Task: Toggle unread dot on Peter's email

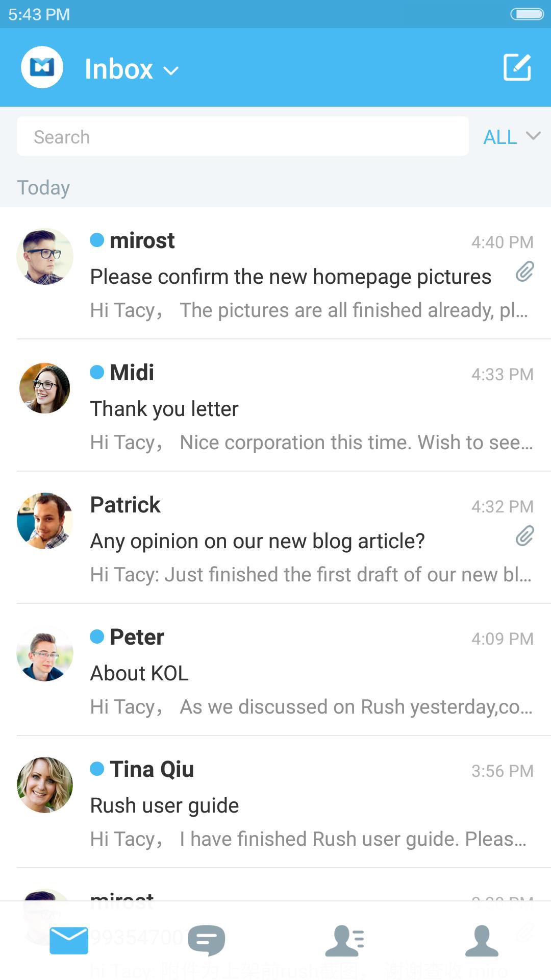Action: pos(96,637)
